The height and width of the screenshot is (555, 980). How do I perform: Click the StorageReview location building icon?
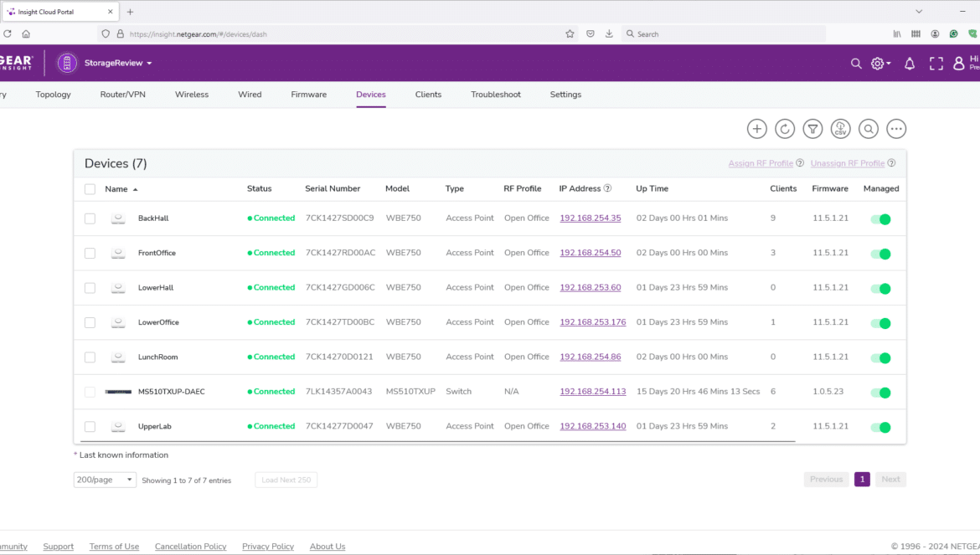[x=67, y=63]
